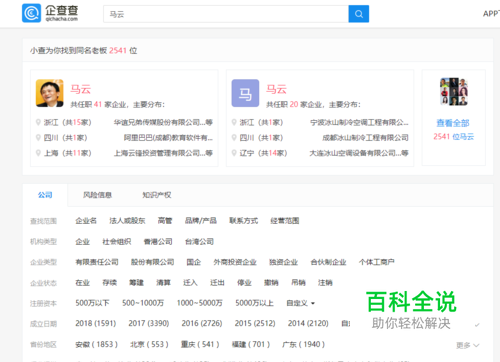500x362 pixels.
Task: Filter establishment date 2014 (2120)
Action: (308, 323)
